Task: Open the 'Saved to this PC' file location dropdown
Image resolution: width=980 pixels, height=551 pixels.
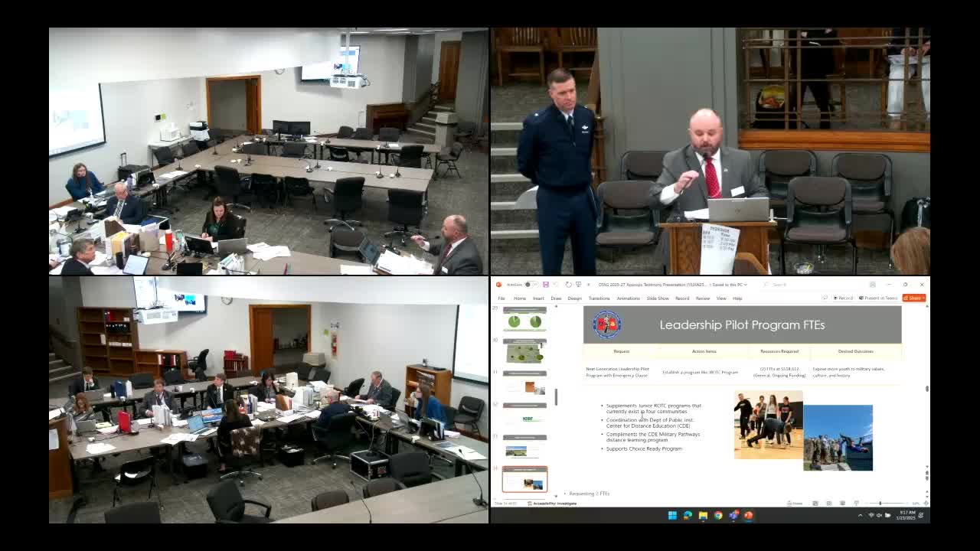Action: coord(729,285)
